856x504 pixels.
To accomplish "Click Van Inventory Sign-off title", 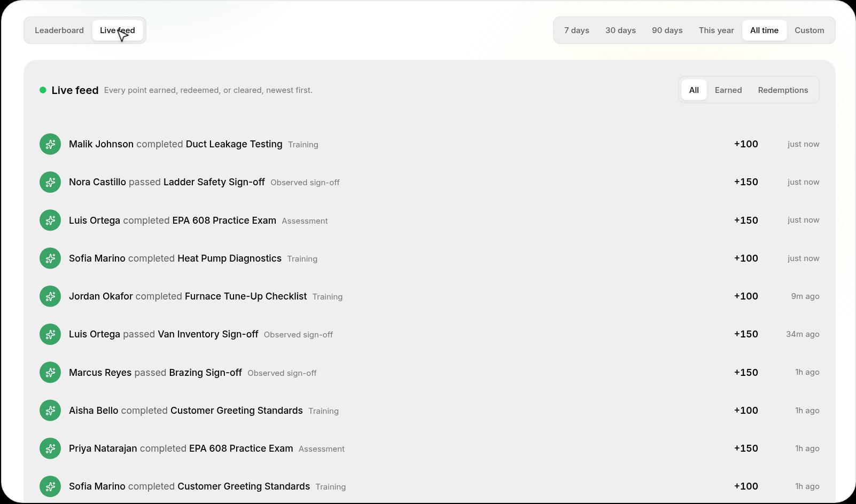I will pyautogui.click(x=208, y=334).
